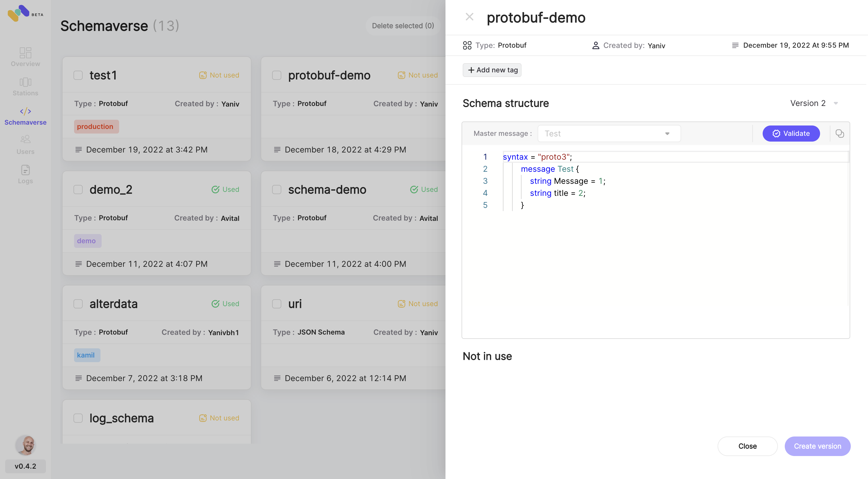Viewport: 868px width, 479px height.
Task: Open the Users section via its sidebar icon
Action: [x=25, y=139]
